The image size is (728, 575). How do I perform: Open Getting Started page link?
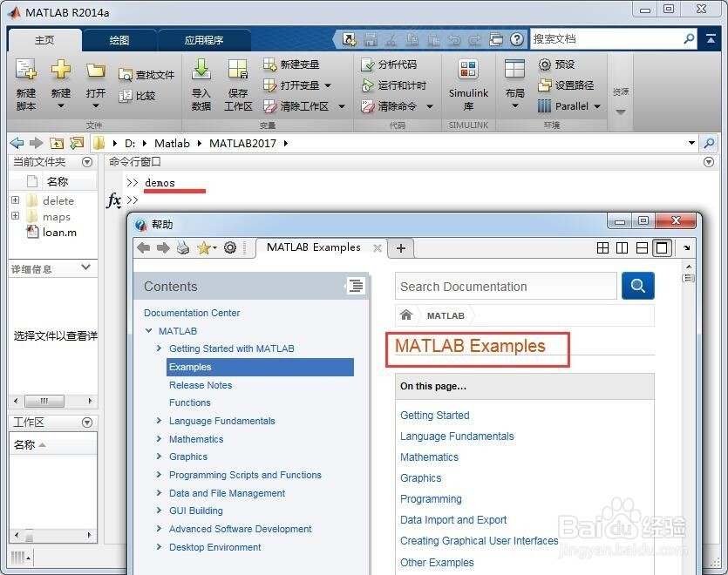pos(434,416)
